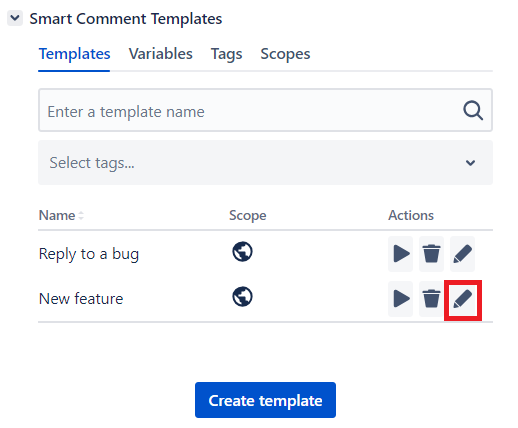Image resolution: width=518 pixels, height=428 pixels.
Task: Open the Scopes tab
Action: pos(285,54)
